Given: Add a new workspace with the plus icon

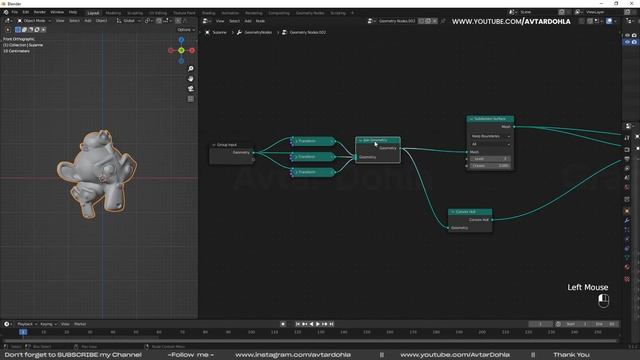Looking at the screenshot, I should pos(352,13).
